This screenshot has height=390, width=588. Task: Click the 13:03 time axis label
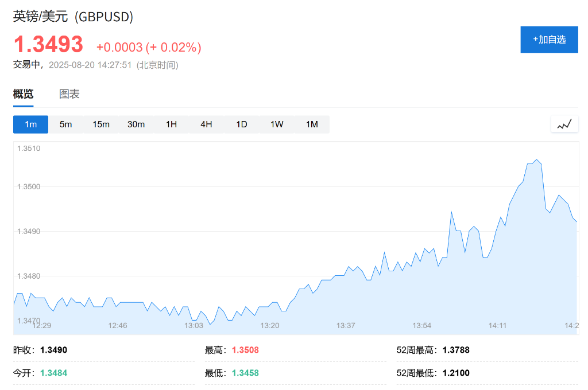tap(194, 325)
